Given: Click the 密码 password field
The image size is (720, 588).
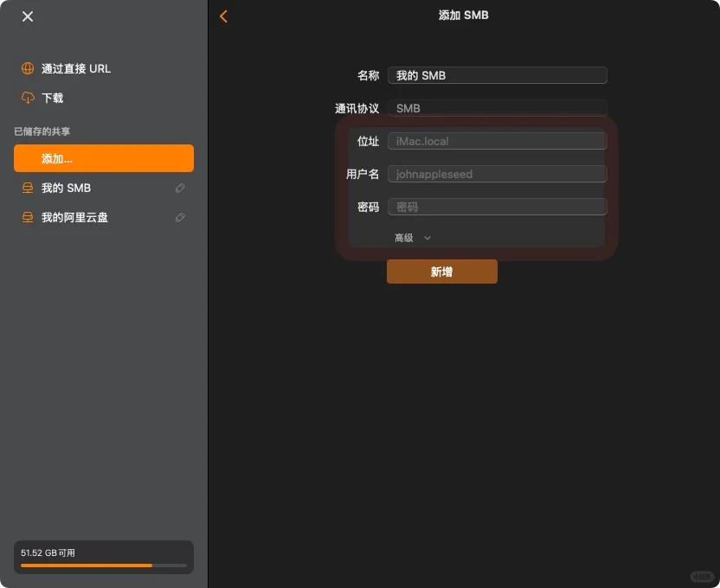Looking at the screenshot, I should pyautogui.click(x=497, y=207).
